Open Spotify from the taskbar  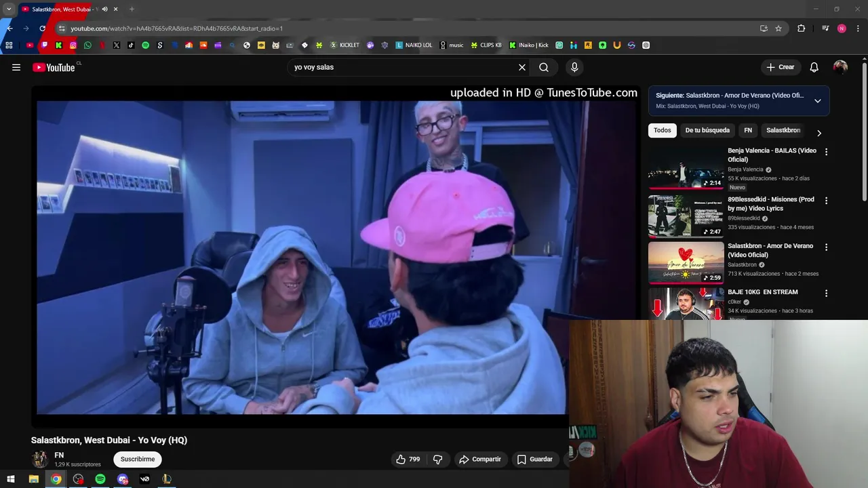click(100, 479)
